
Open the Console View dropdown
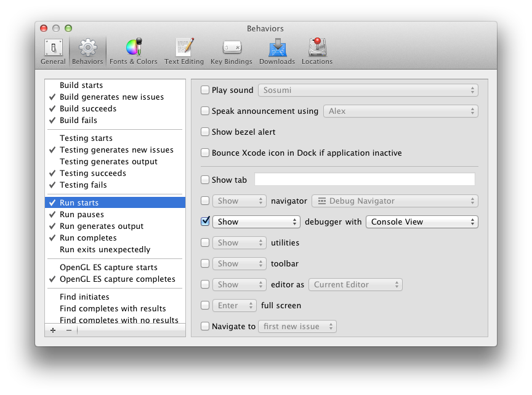click(x=422, y=222)
